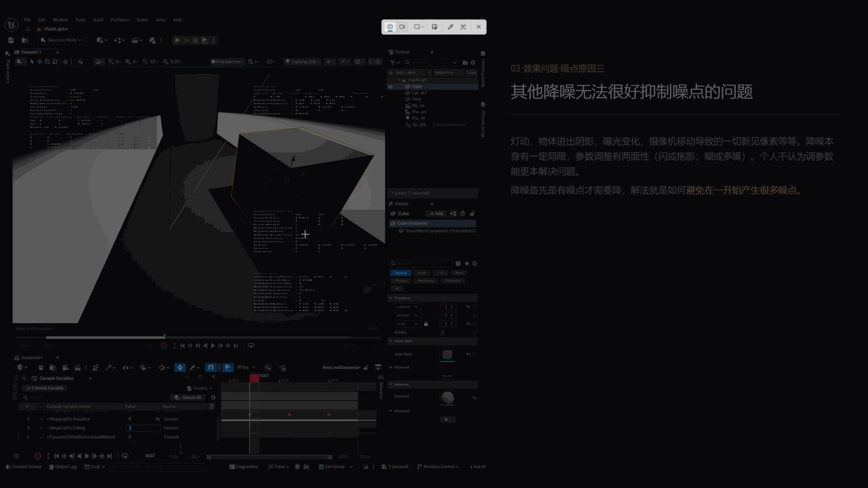The width and height of the screenshot is (868, 488).
Task: Toggle the Sequencer lock icon near NewLevelSequence
Action: 366,368
